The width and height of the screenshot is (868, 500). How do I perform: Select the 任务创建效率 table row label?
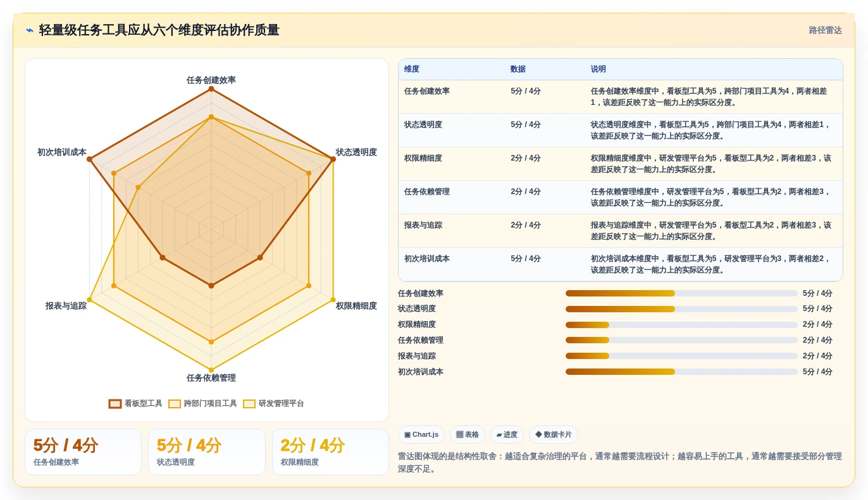pyautogui.click(x=427, y=91)
